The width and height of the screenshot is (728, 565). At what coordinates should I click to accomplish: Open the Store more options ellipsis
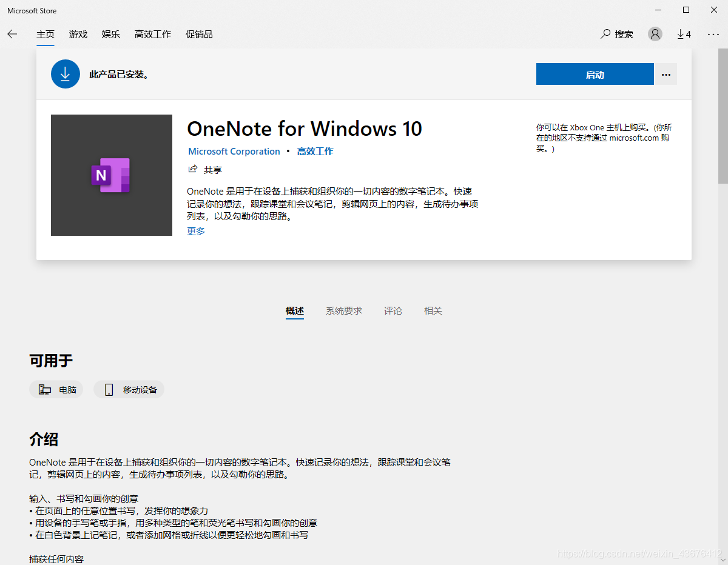click(713, 34)
